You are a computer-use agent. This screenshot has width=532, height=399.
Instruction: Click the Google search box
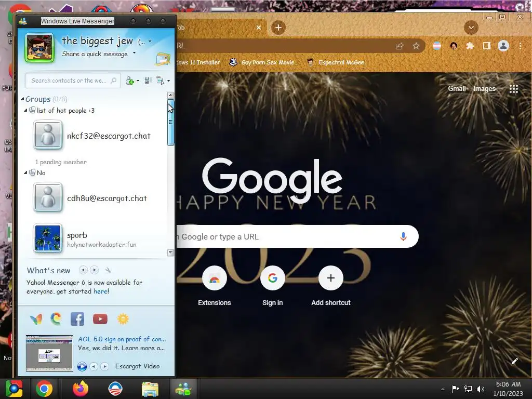tap(297, 236)
